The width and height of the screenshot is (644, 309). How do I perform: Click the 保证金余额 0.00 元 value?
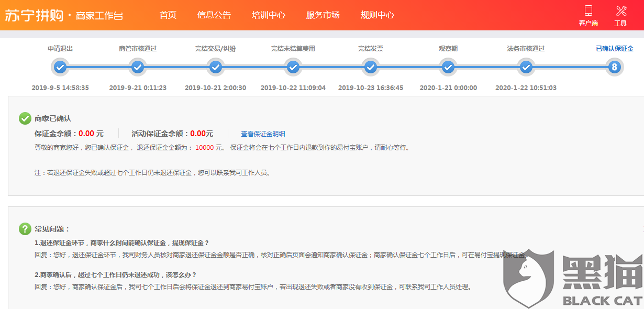click(91, 134)
